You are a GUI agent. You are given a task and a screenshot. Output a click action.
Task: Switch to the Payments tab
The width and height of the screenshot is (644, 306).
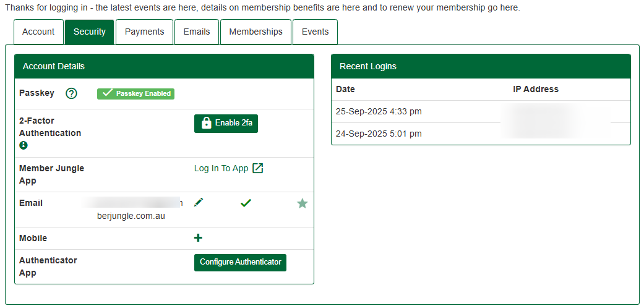click(x=144, y=32)
